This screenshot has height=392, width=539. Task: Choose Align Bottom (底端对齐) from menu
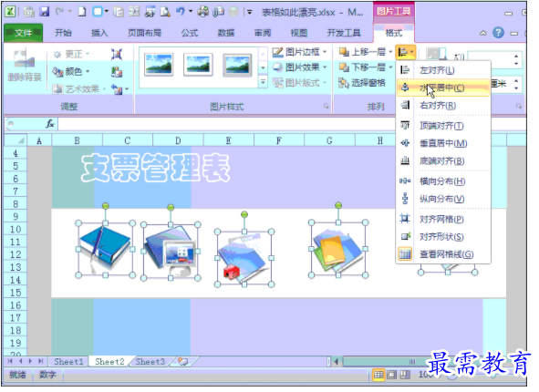pyautogui.click(x=443, y=160)
